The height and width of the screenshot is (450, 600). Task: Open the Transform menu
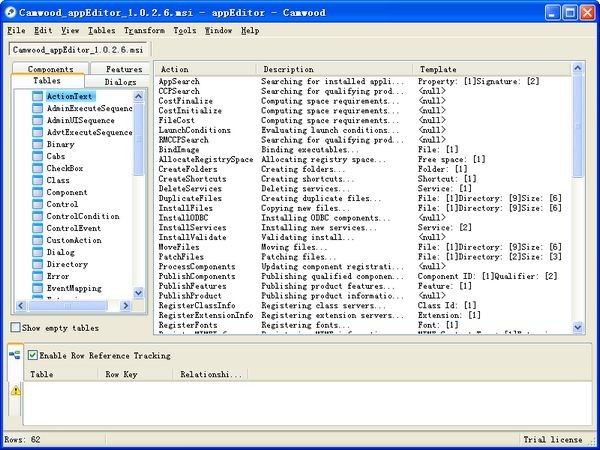(144, 31)
